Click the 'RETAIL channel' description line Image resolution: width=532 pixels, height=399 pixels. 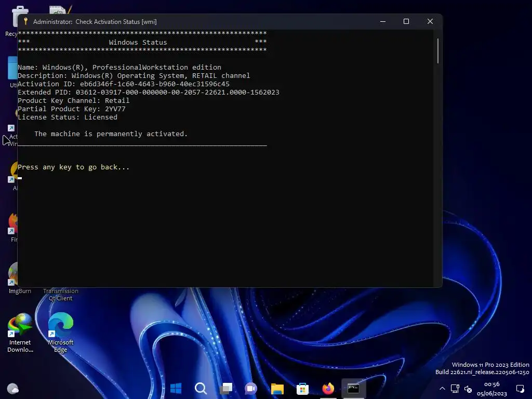[134, 75]
